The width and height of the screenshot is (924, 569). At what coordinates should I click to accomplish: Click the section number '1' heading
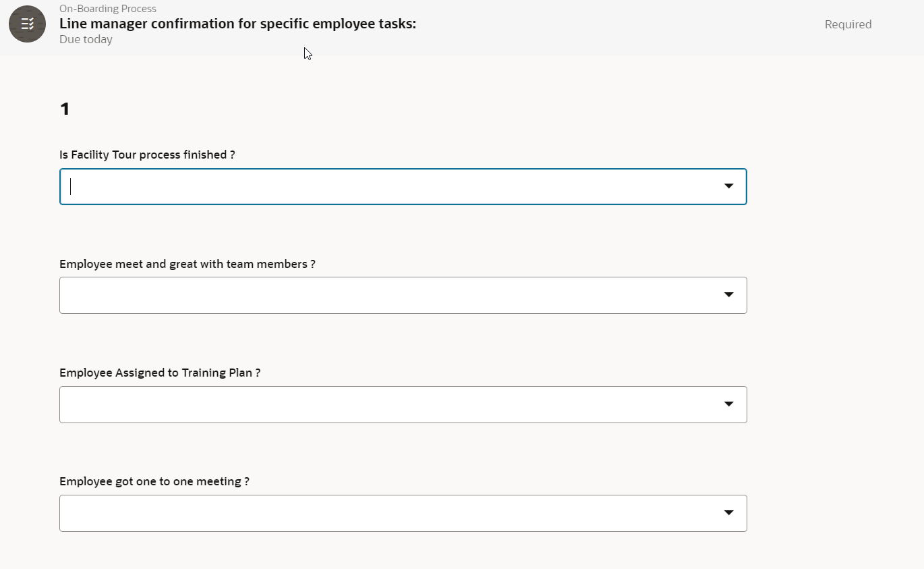(x=65, y=109)
